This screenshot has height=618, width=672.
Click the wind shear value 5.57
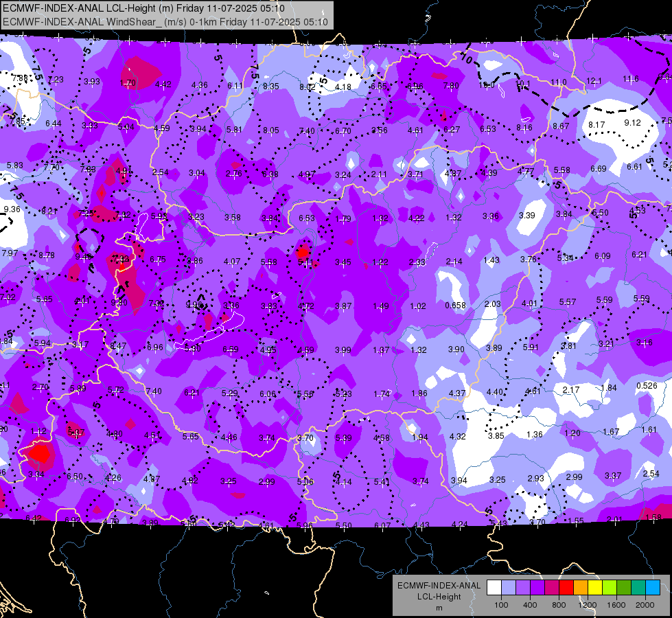pyautogui.click(x=567, y=302)
